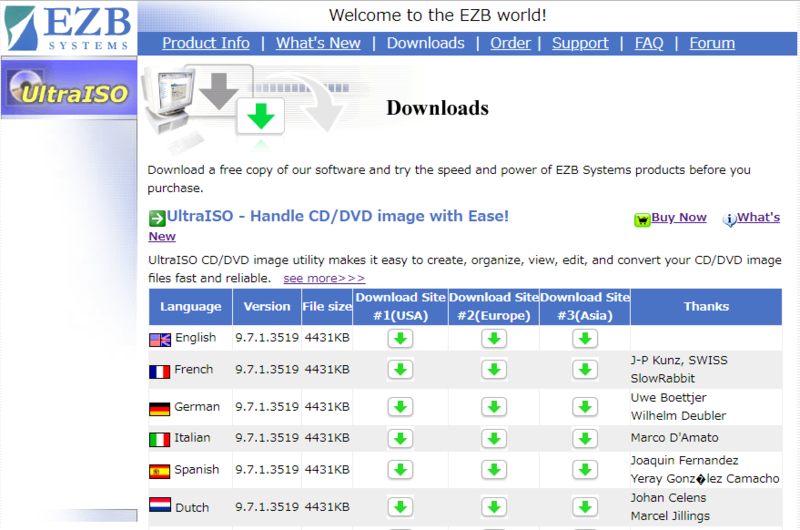
Task: Open the FAQ page
Action: pyautogui.click(x=649, y=43)
